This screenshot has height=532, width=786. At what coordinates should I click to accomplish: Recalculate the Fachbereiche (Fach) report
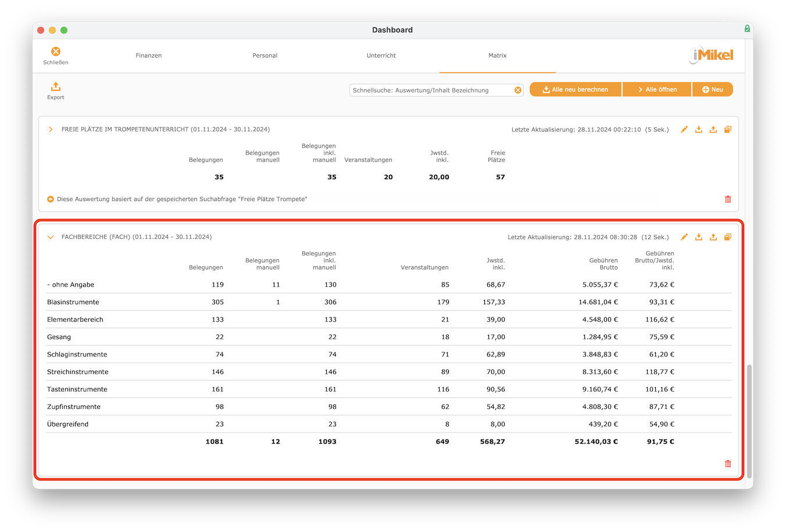click(699, 237)
